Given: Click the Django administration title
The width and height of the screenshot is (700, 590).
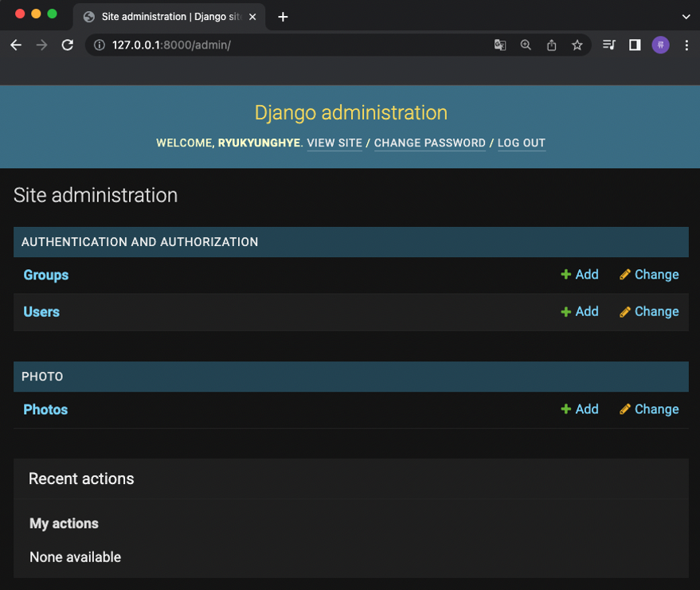Looking at the screenshot, I should [351, 113].
